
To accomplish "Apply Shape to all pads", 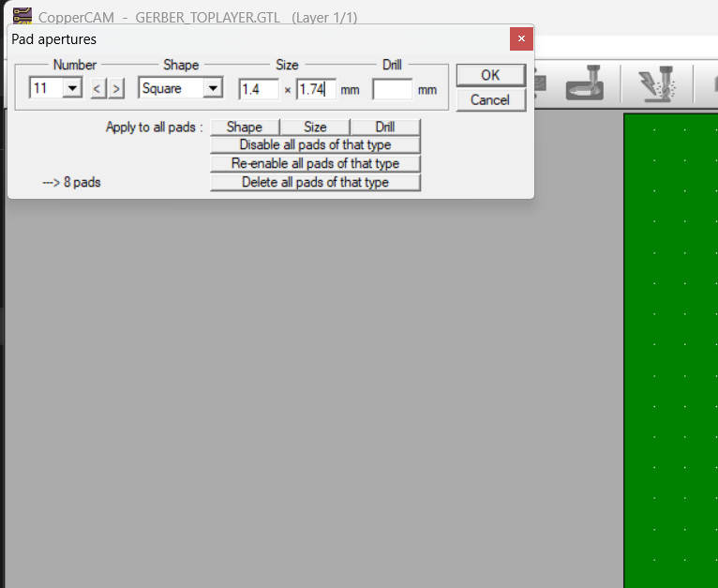I will pos(245,127).
